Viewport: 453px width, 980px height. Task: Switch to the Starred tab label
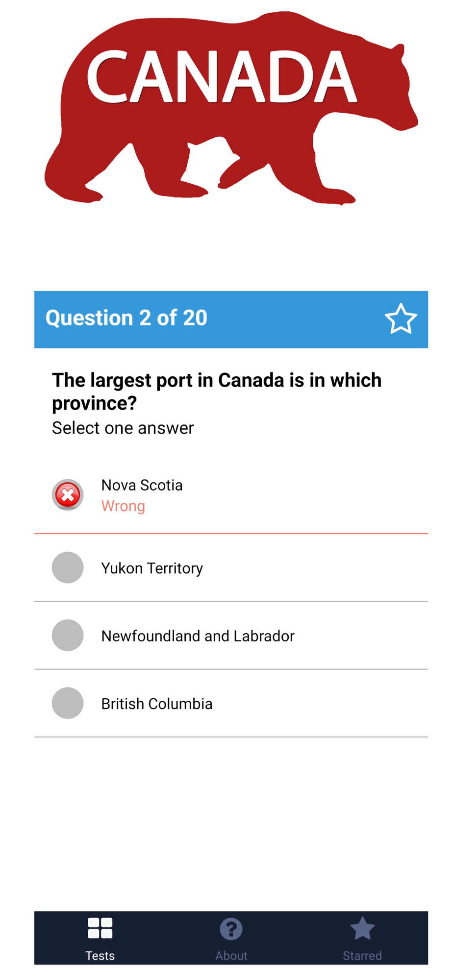pyautogui.click(x=362, y=955)
